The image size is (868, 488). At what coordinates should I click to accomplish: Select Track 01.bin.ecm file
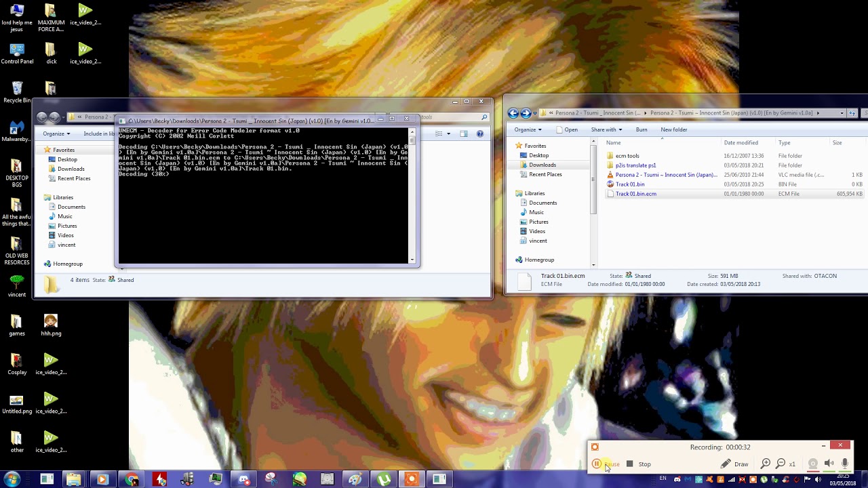coord(635,194)
